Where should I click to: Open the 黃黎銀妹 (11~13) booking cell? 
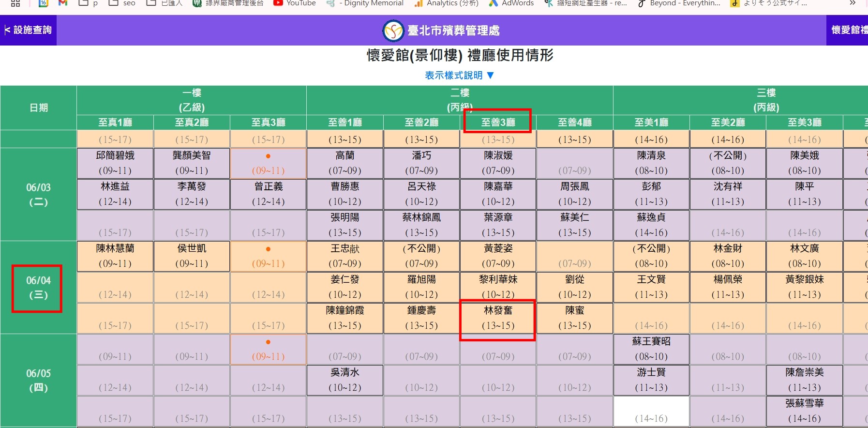pyautogui.click(x=805, y=287)
